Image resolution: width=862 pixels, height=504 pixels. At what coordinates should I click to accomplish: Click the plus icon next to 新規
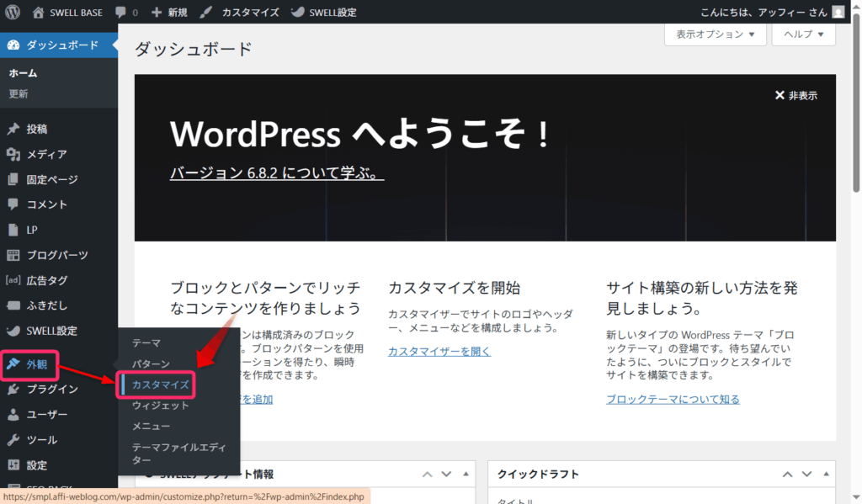pos(157,12)
